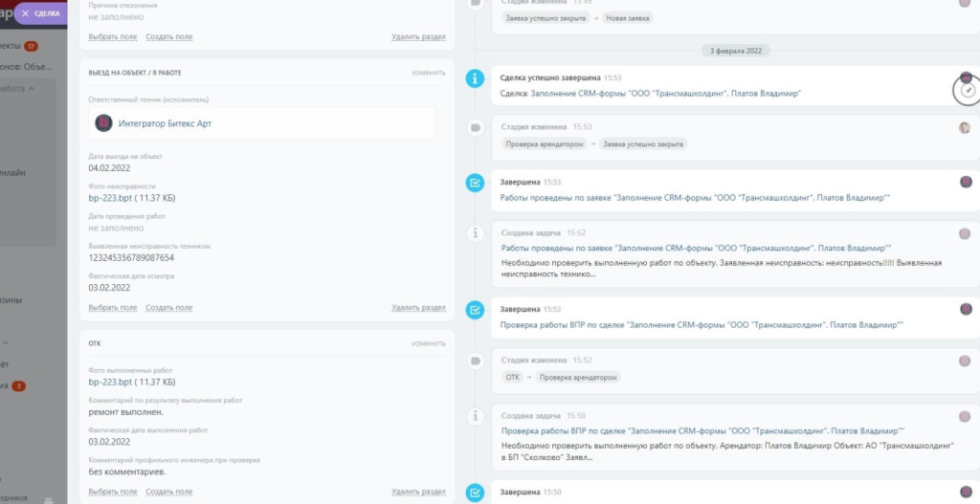This screenshot has height=504, width=980.
Task: Click the gray info icon for task created 15:52
Action: [474, 232]
